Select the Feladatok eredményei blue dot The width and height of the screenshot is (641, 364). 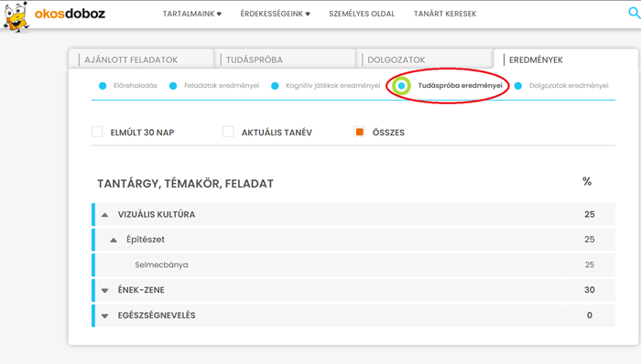click(173, 86)
